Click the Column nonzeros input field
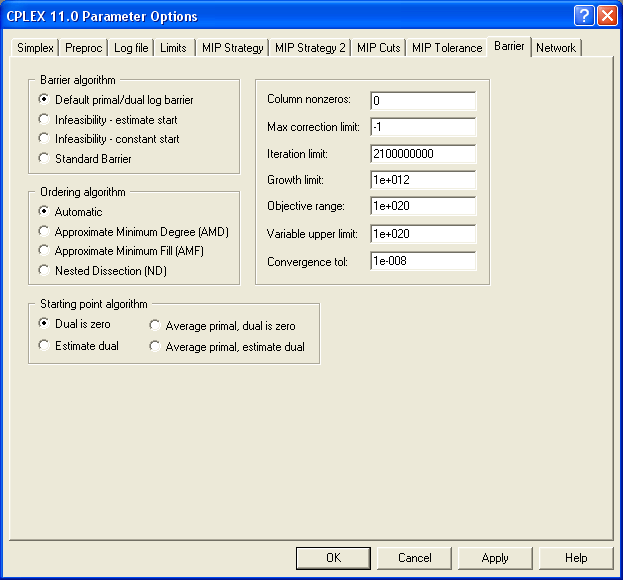The width and height of the screenshot is (623, 580). click(423, 101)
